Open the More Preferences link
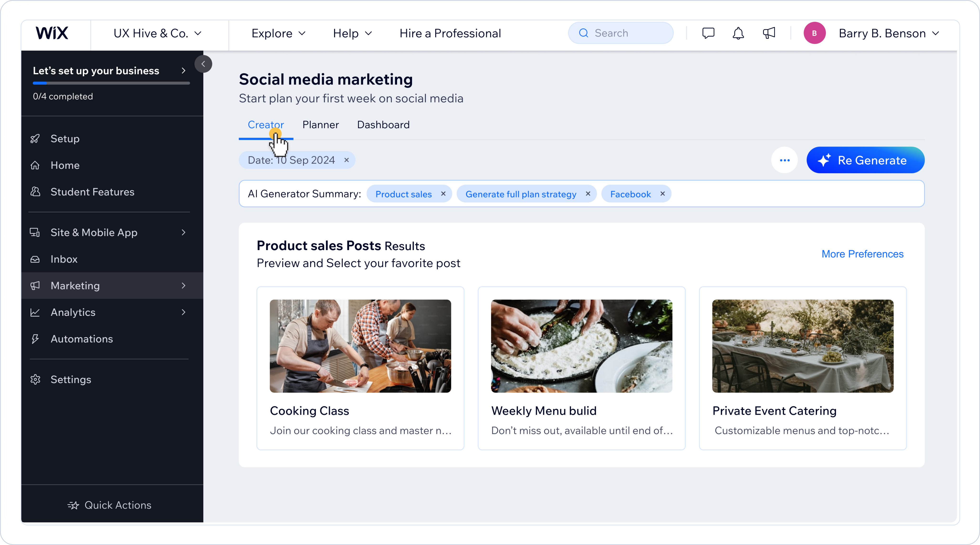The height and width of the screenshot is (545, 980). tap(862, 254)
